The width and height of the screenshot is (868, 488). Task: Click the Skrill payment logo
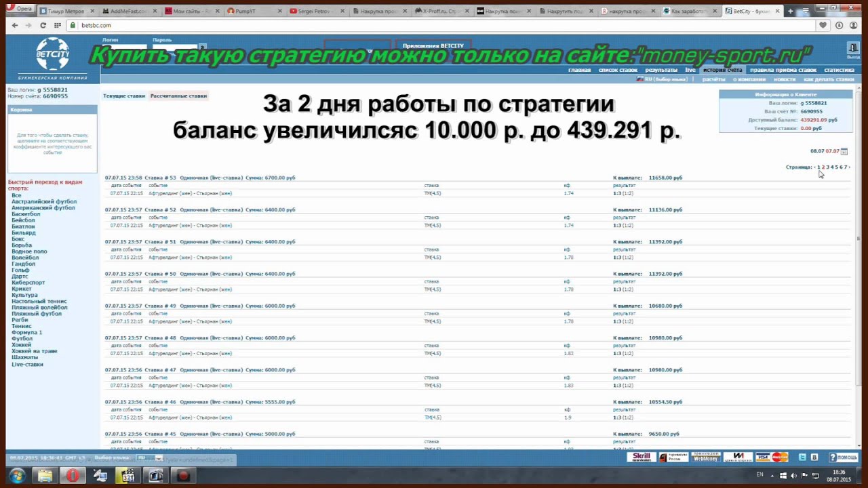tap(642, 457)
